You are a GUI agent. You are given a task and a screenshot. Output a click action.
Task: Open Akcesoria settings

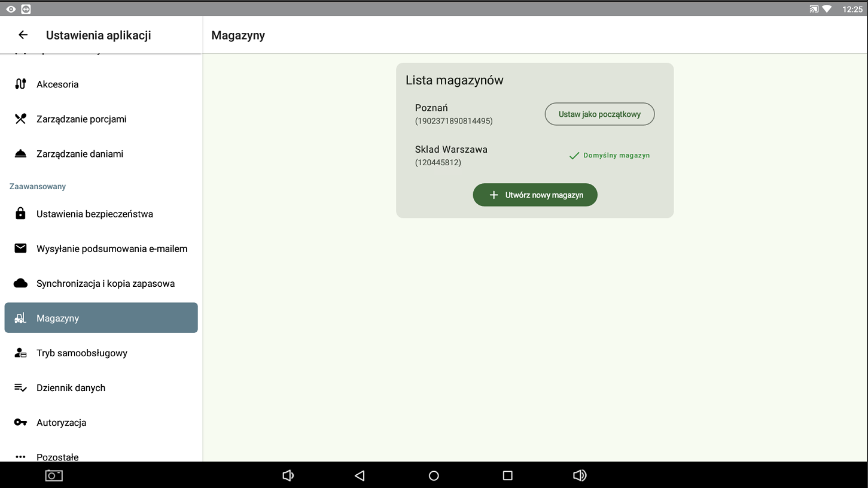coord(57,84)
